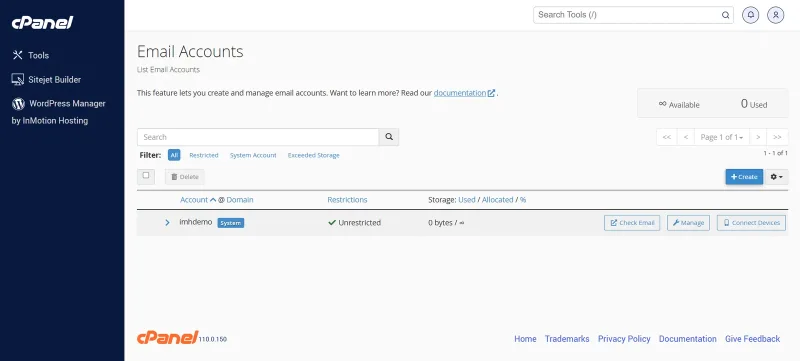Click Manage for imhdemo
The image size is (800, 361).
coord(688,223)
